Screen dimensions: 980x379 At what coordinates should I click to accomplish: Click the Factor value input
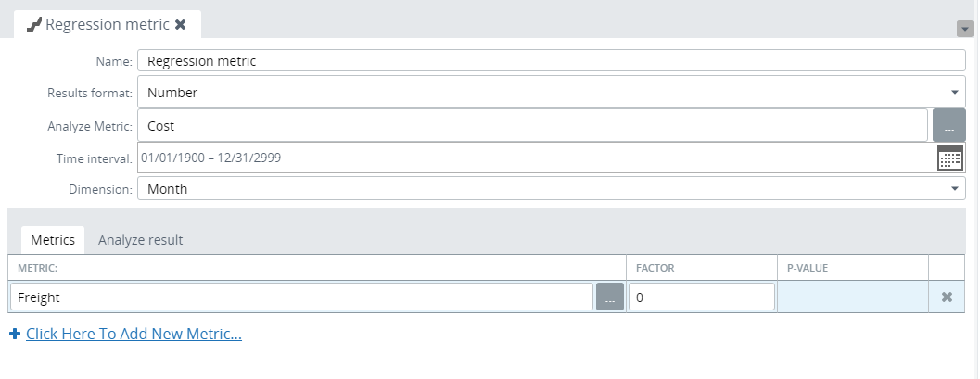[701, 297]
